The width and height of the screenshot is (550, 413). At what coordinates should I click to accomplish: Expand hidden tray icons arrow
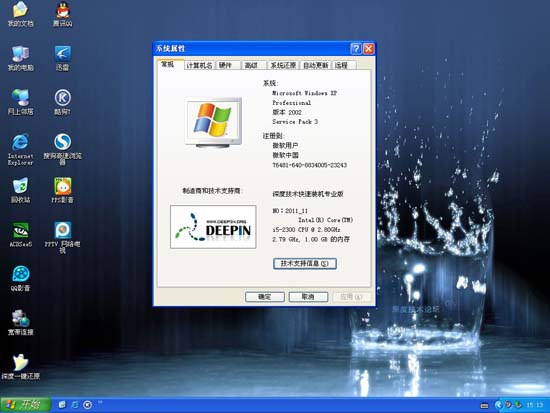498,405
